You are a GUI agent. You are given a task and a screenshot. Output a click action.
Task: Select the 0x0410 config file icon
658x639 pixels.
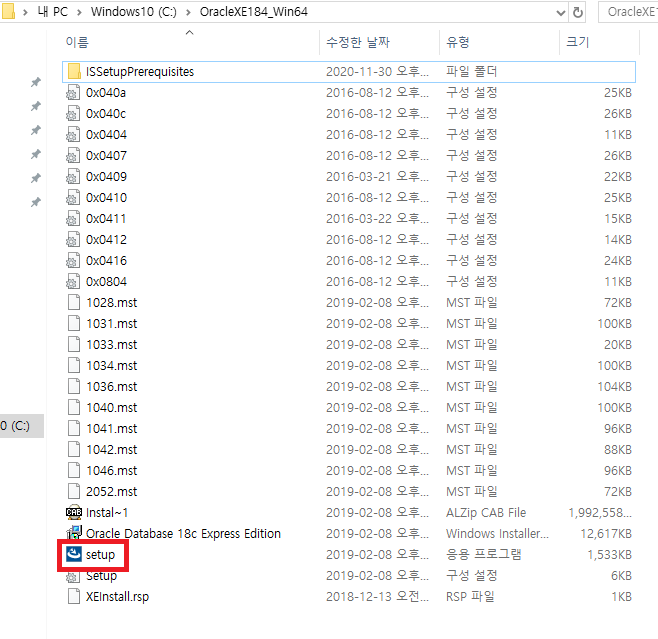(x=73, y=197)
